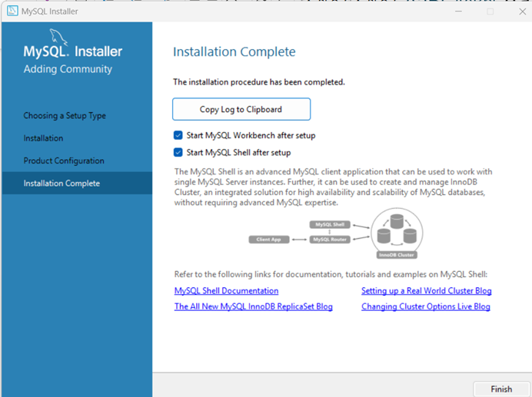
Task: Open Setting up a Real World Cluster Blog
Action: click(427, 291)
